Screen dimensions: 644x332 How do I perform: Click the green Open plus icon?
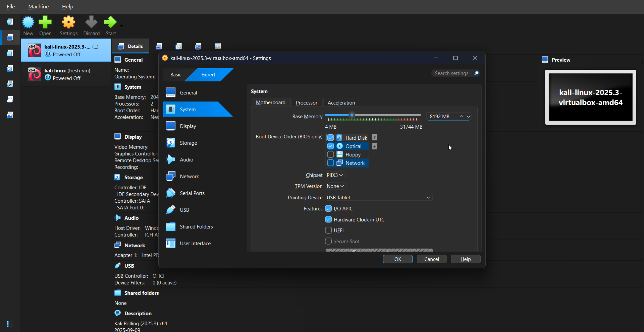45,23
